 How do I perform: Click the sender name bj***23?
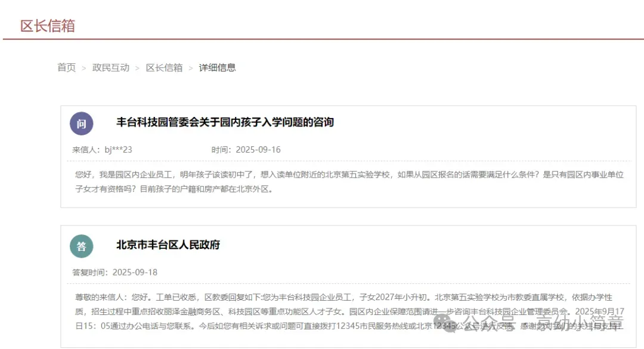(x=118, y=150)
